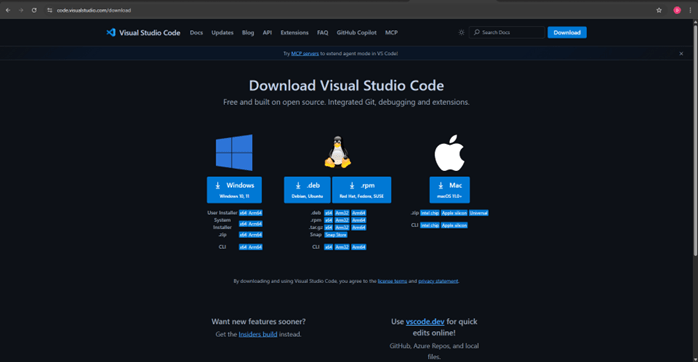The width and height of the screenshot is (698, 362).
Task: Bookmark this page with the star icon
Action: tap(659, 10)
